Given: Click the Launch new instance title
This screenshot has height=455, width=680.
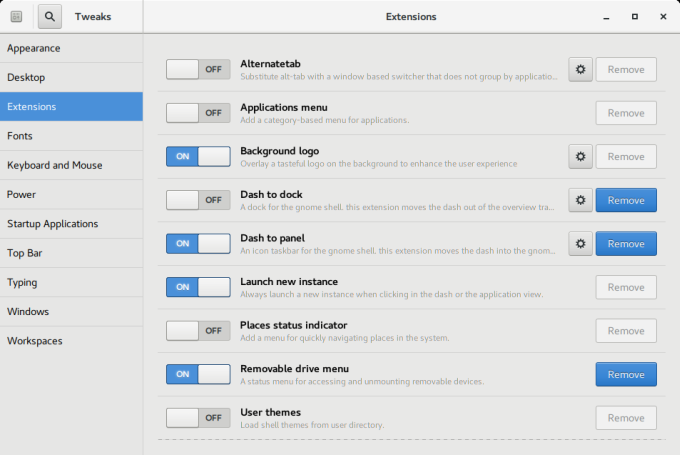Looking at the screenshot, I should [x=289, y=282].
